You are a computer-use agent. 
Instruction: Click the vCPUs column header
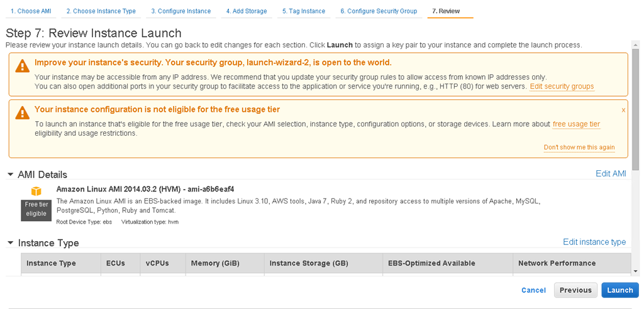click(163, 263)
